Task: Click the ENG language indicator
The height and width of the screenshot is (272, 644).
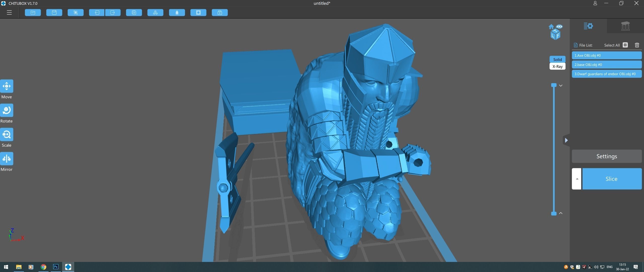Action: tap(610, 267)
